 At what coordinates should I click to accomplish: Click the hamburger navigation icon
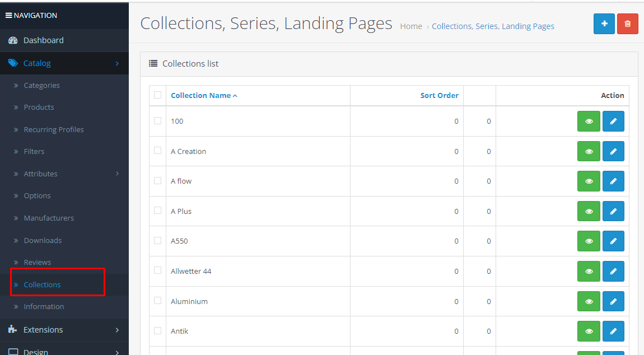click(x=8, y=15)
